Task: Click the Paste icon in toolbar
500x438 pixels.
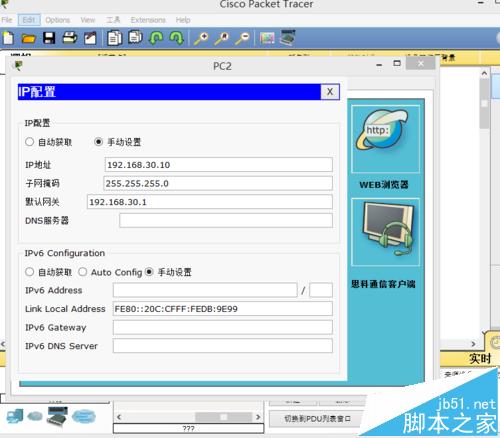Action: (135, 37)
